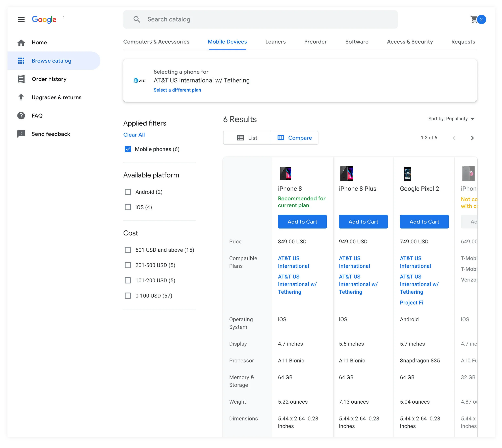
Task: Open the hamburger menu icon
Action: click(21, 19)
